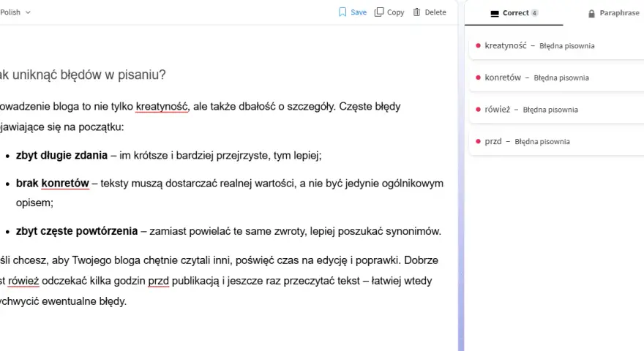
Task: Click the Save text label
Action: tap(359, 12)
